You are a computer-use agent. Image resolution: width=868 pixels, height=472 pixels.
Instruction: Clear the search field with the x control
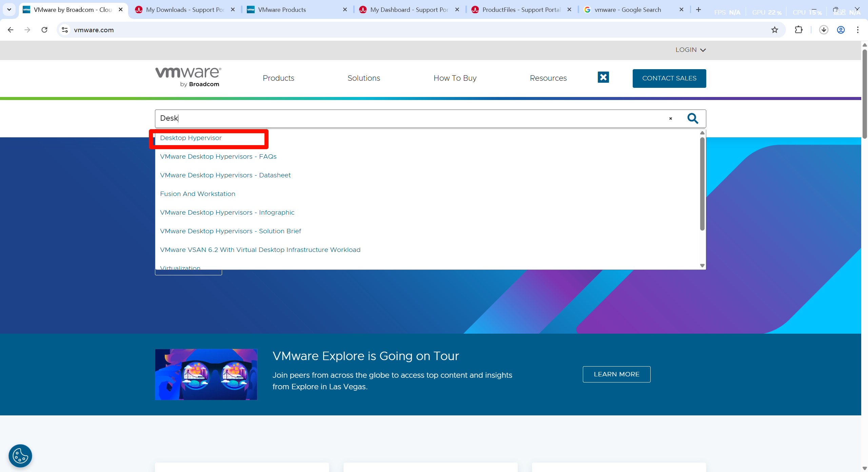point(670,119)
